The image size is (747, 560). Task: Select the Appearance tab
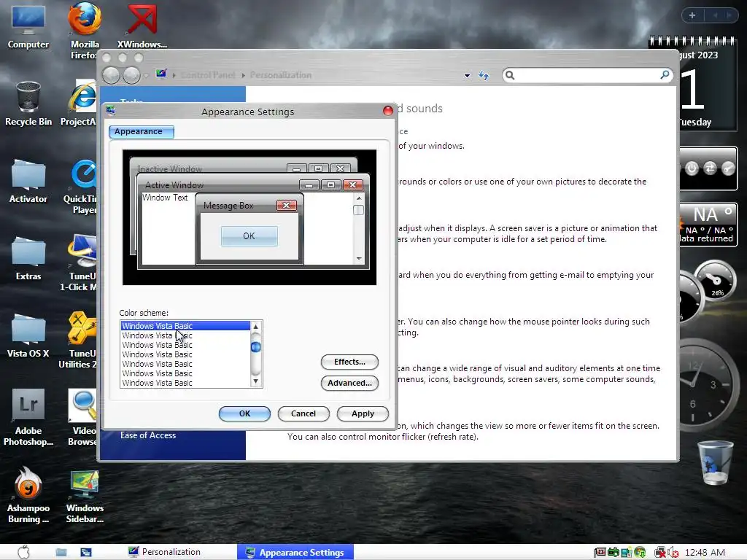[141, 131]
